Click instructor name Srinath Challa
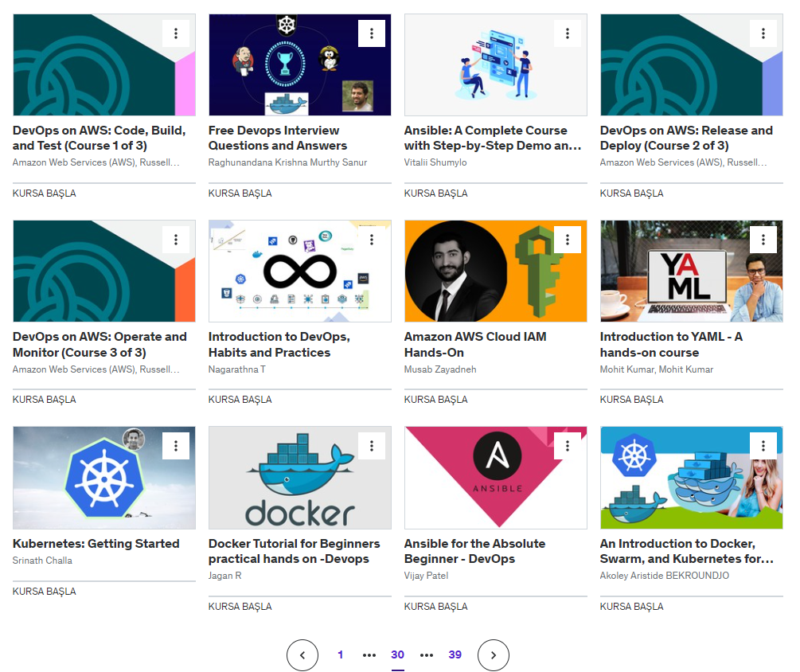800x672 pixels. coord(42,561)
